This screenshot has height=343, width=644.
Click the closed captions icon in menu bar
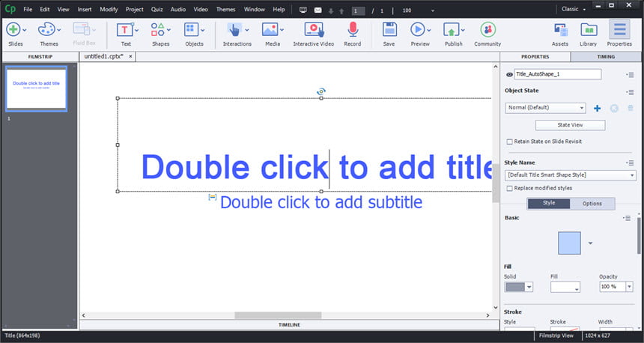click(x=303, y=10)
